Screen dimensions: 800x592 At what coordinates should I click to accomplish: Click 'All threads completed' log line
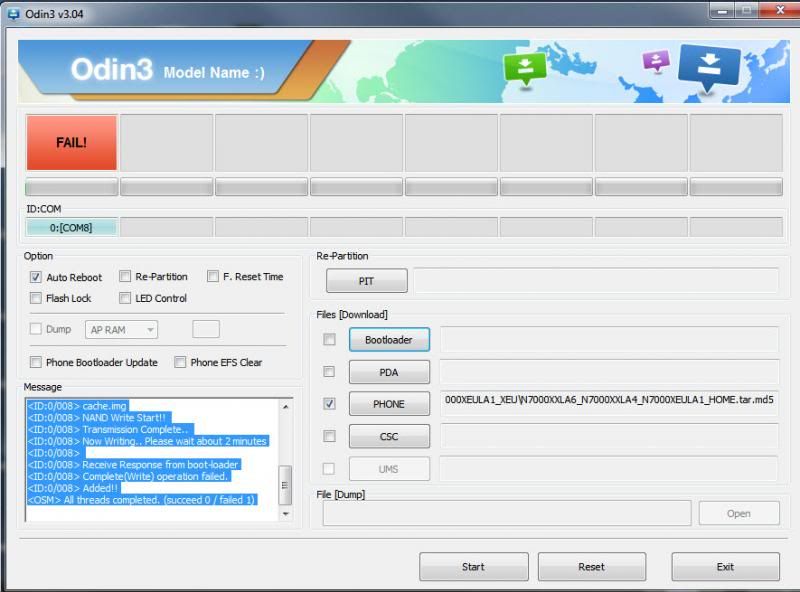click(142, 500)
